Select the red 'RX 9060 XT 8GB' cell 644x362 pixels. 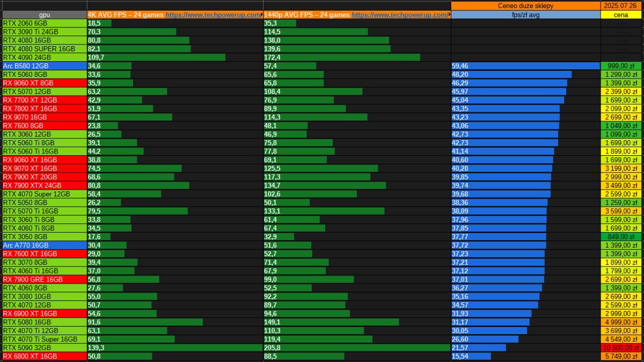click(45, 83)
